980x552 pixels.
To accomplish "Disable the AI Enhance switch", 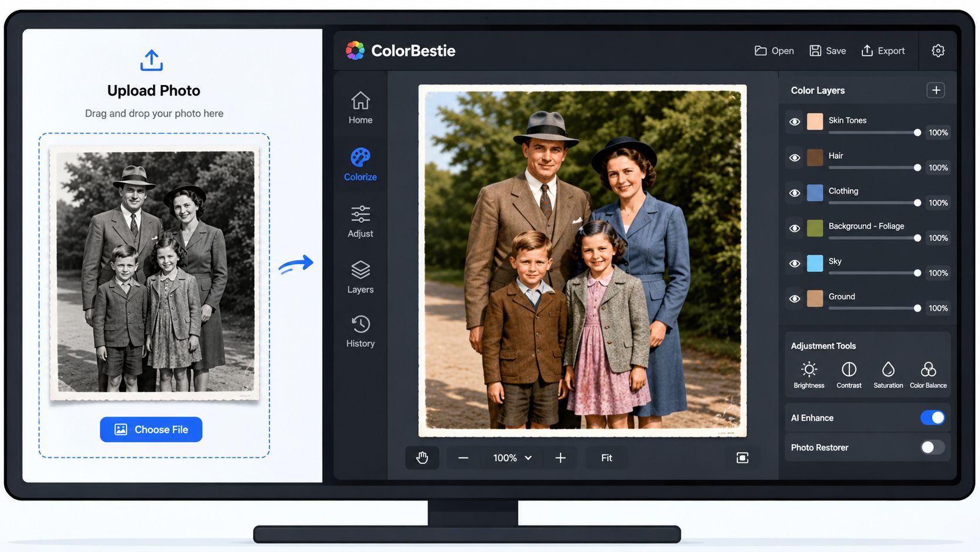I will [933, 418].
